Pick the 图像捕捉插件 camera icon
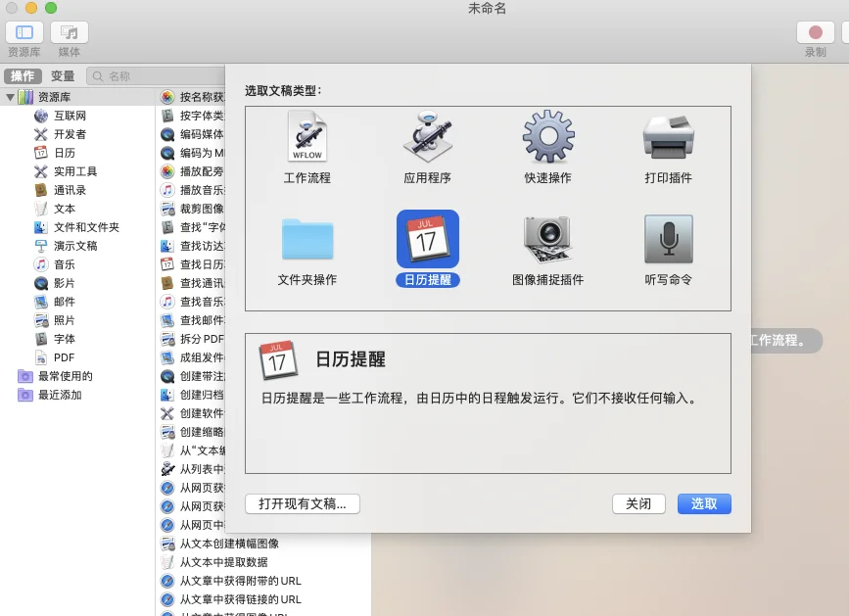849x616 pixels. pyautogui.click(x=548, y=239)
